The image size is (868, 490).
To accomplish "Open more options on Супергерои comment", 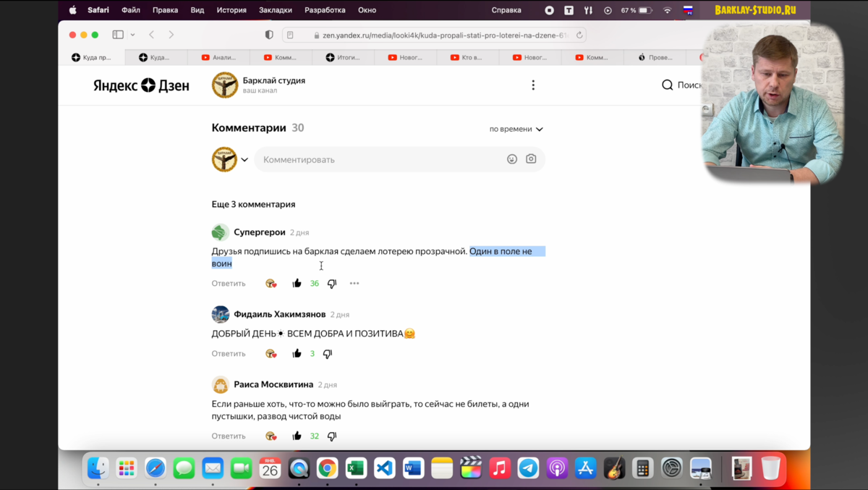I will coord(354,284).
